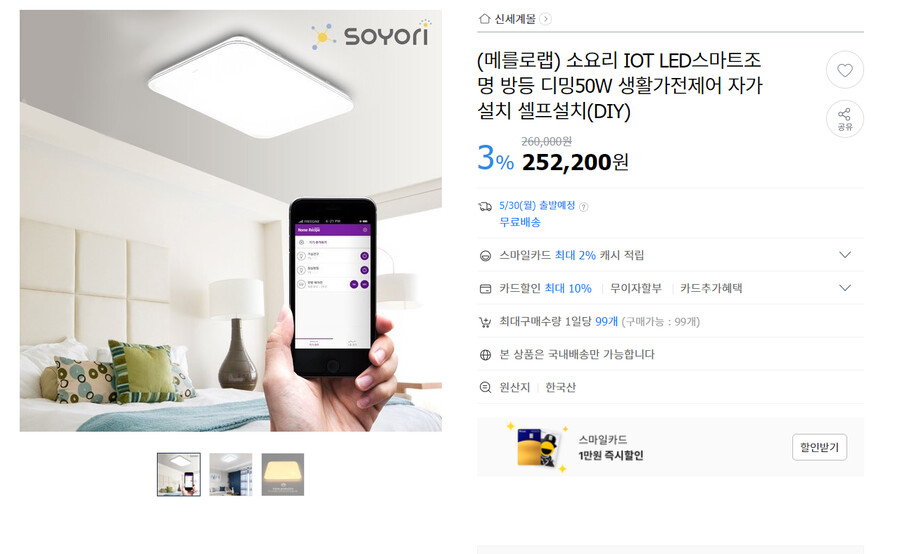The image size is (900, 554).
Task: Click the 무료배송 shipping link
Action: (519, 222)
